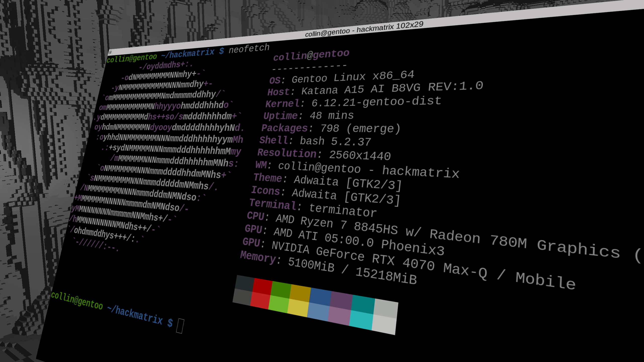Click the 'OS: Gentoo Linux x86_64' line
This screenshot has width=644, height=362.
pyautogui.click(x=342, y=77)
